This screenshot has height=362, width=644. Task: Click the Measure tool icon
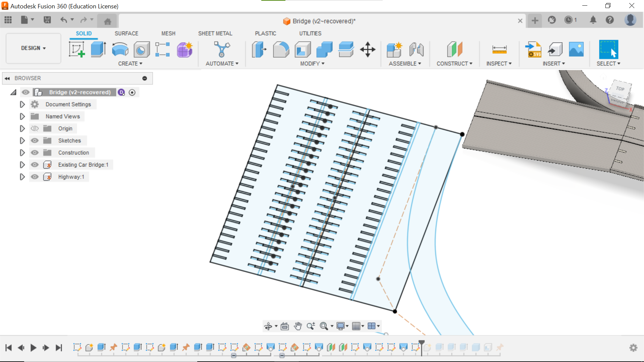pyautogui.click(x=499, y=50)
